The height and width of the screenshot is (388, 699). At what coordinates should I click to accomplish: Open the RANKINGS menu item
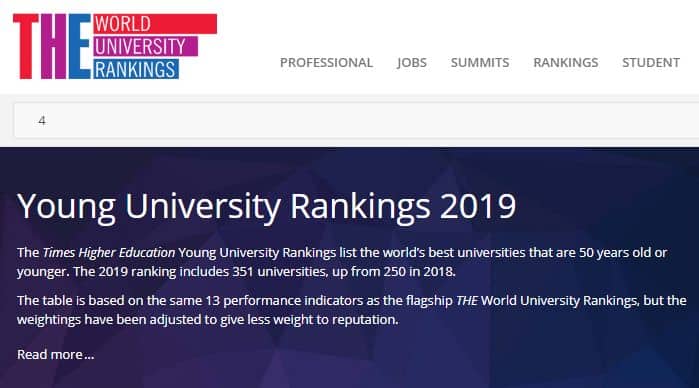(566, 62)
